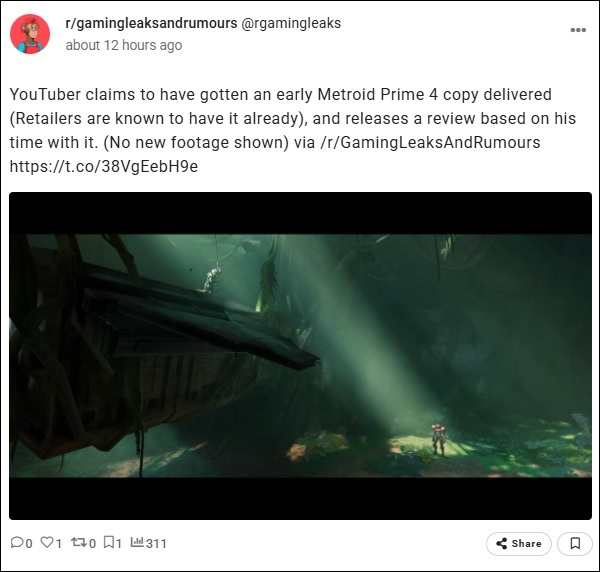The image size is (600, 572).
Task: Open the r/gamingleaksandrumours display name
Action: coord(151,23)
